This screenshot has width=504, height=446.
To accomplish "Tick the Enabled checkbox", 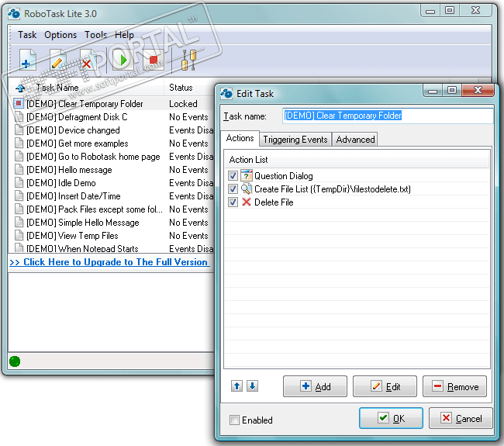I will pos(234,420).
